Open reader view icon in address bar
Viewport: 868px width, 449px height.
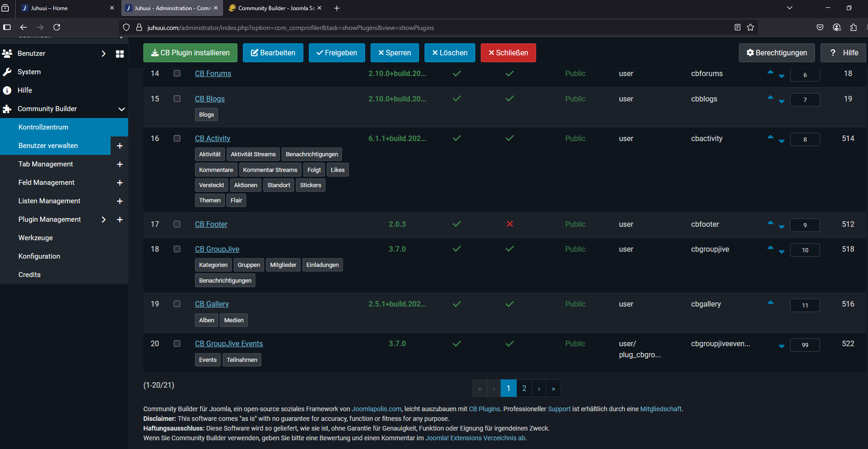(738, 28)
